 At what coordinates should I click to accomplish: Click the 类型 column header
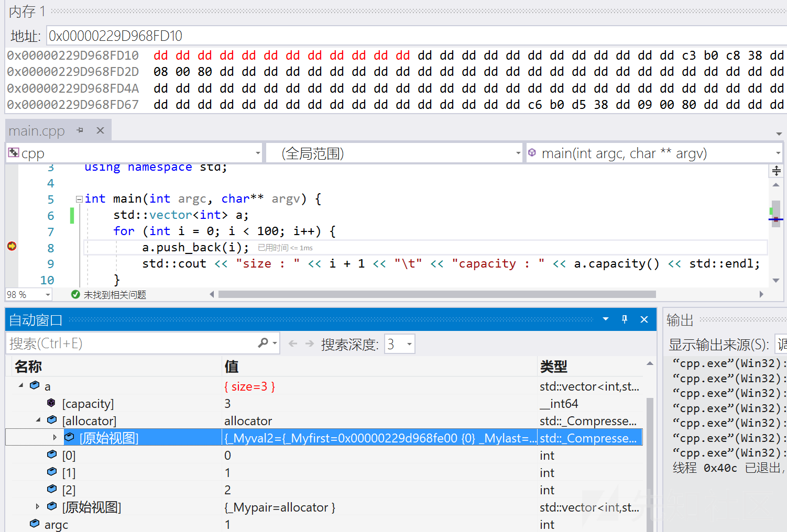pyautogui.click(x=553, y=367)
